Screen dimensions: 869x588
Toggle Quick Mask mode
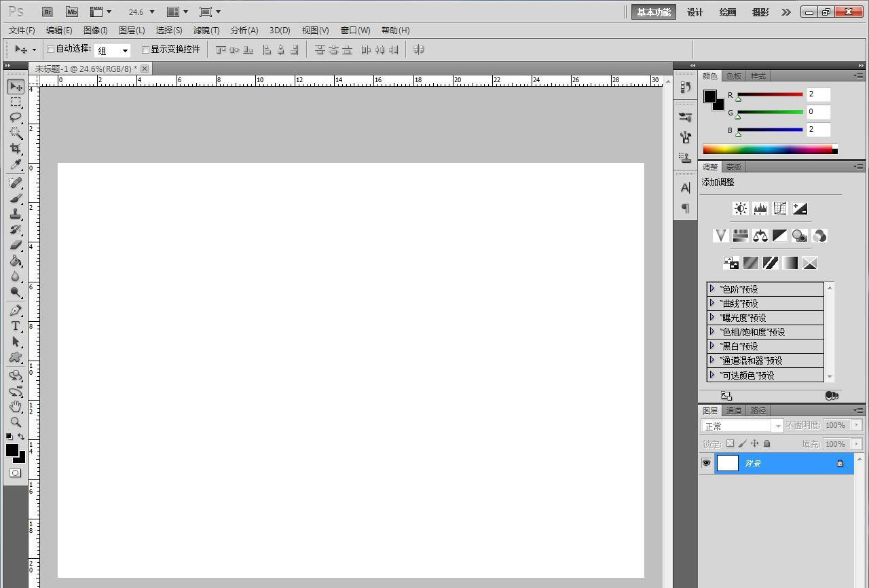[x=16, y=473]
